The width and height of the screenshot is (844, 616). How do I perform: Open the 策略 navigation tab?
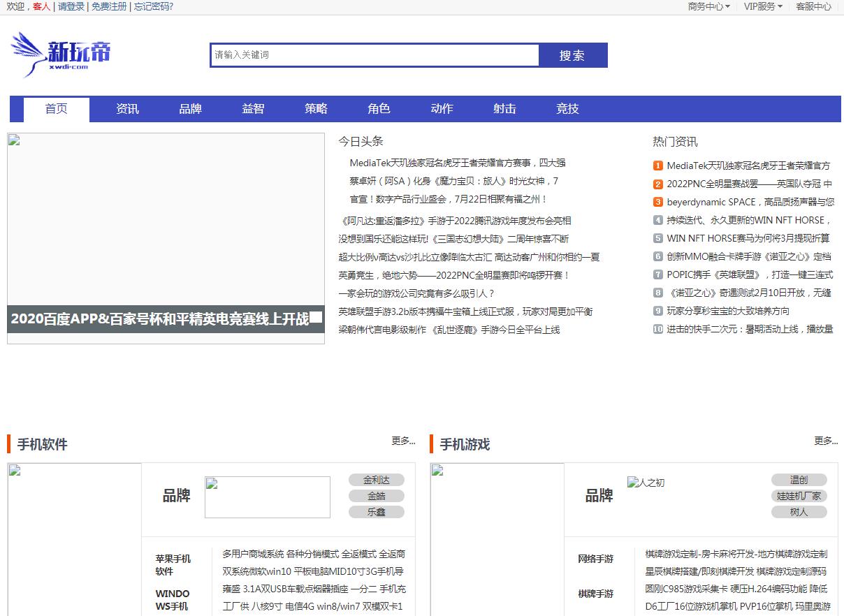[x=316, y=109]
